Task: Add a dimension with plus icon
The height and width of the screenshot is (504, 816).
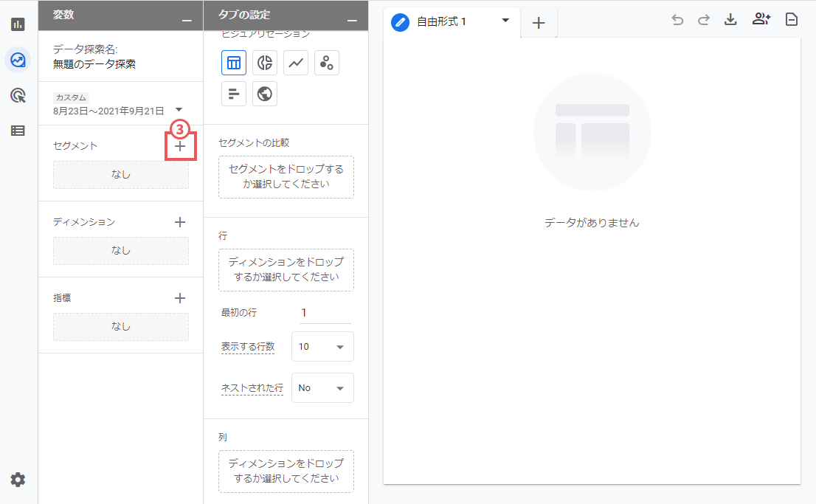Action: (180, 222)
